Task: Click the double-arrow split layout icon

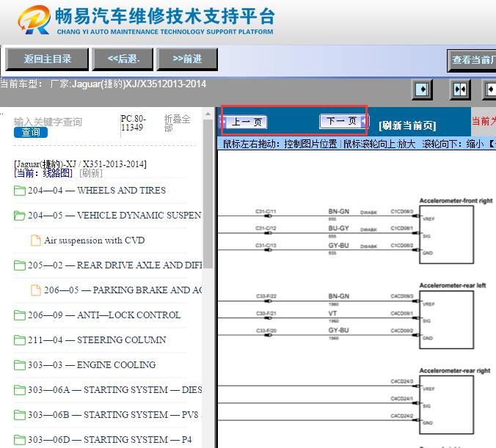Action: [460, 89]
